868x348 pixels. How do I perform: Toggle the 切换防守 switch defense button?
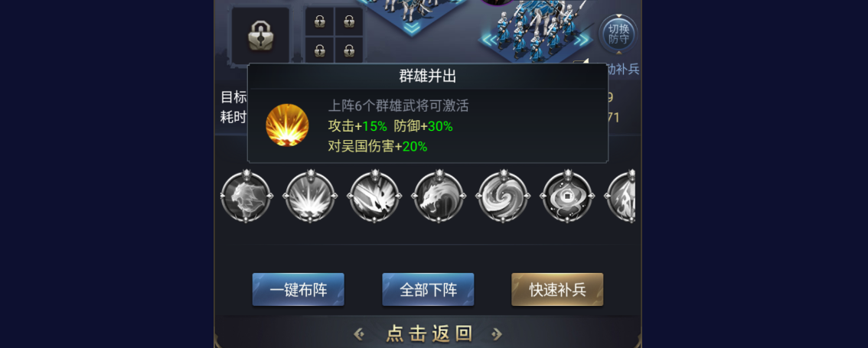coord(618,34)
